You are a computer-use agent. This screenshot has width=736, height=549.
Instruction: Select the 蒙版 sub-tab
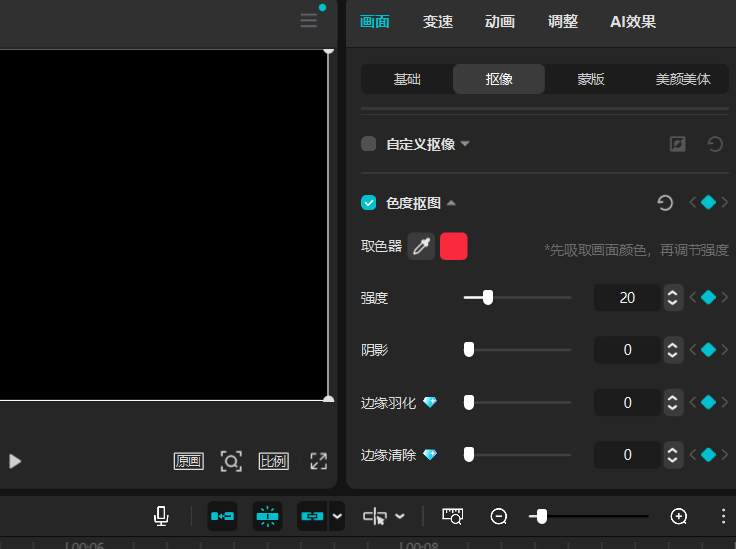pyautogui.click(x=591, y=79)
